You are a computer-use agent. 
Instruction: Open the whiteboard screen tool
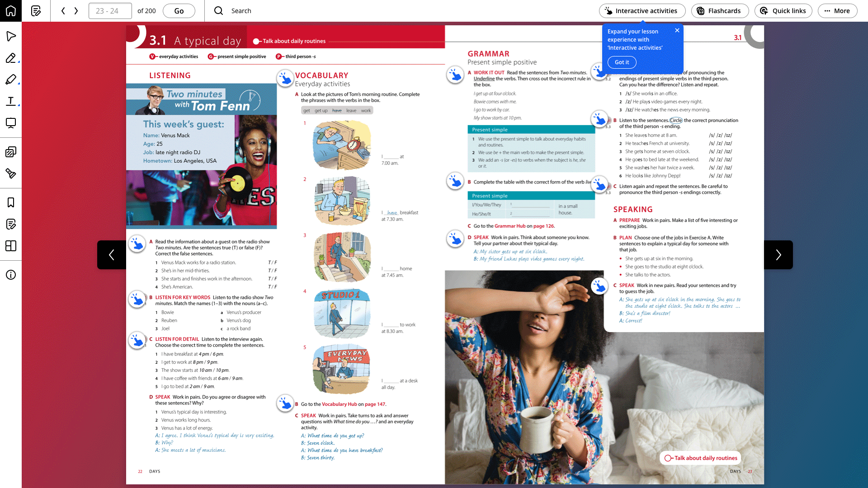(11, 123)
